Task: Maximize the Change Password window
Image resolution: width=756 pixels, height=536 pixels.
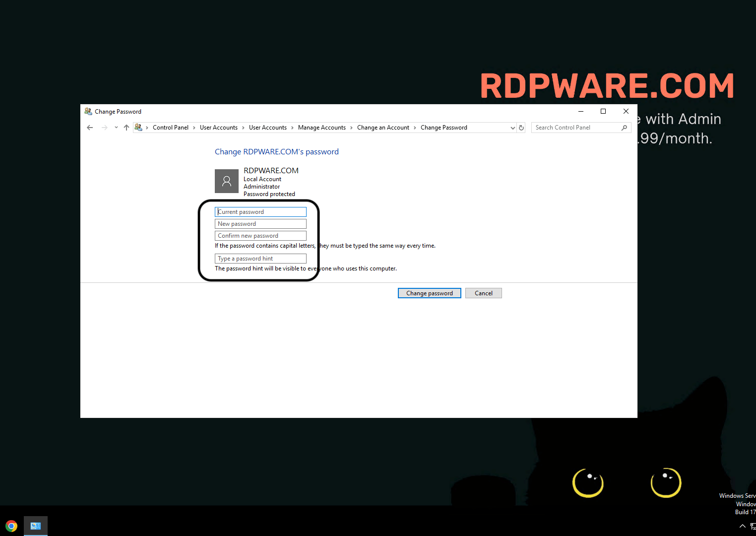Action: click(x=603, y=111)
